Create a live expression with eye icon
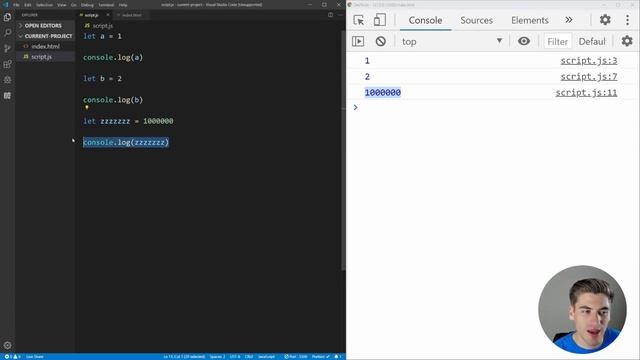640x360 pixels. click(524, 41)
